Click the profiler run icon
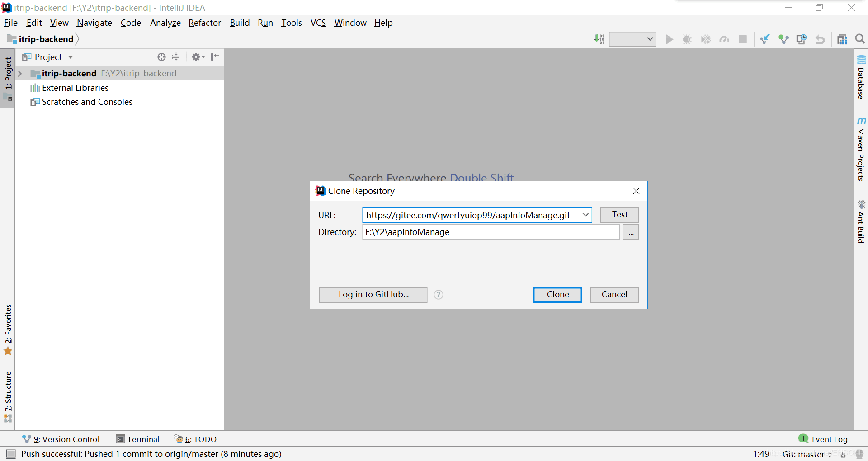868x461 pixels. point(724,39)
